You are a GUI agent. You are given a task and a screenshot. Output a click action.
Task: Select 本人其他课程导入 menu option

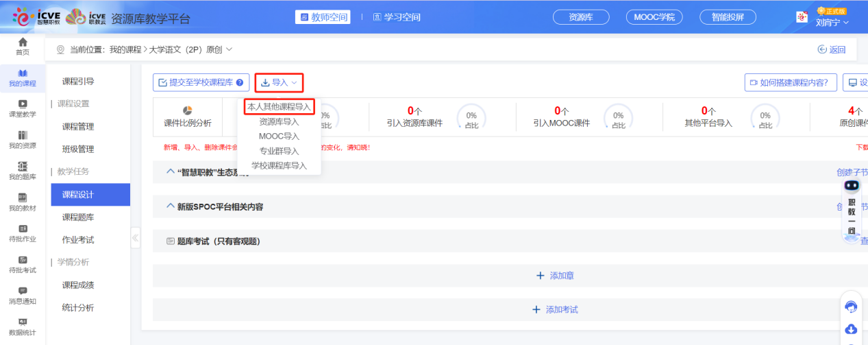pyautogui.click(x=279, y=107)
